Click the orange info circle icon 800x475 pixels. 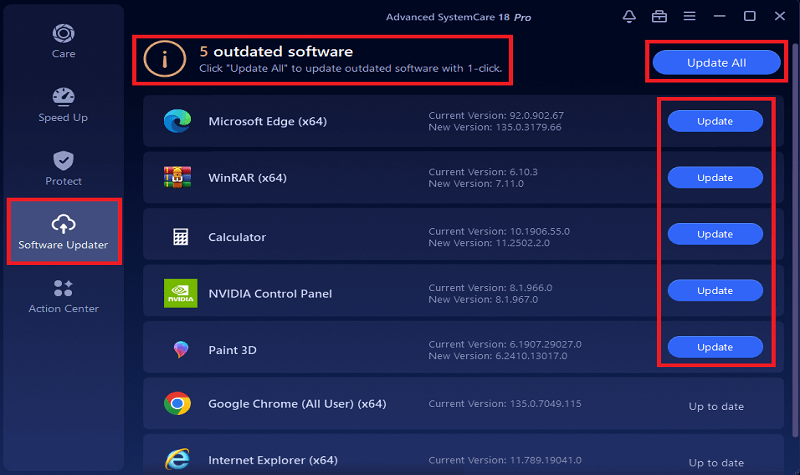[164, 59]
